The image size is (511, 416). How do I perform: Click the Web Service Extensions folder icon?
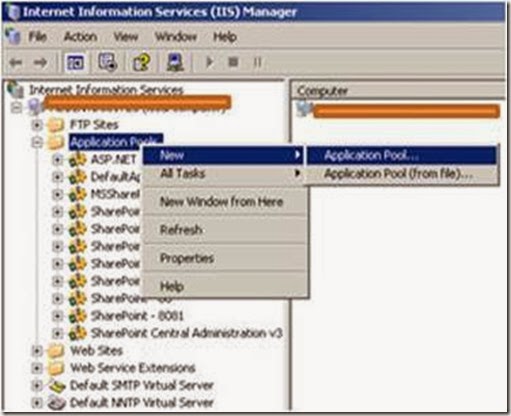click(55, 368)
